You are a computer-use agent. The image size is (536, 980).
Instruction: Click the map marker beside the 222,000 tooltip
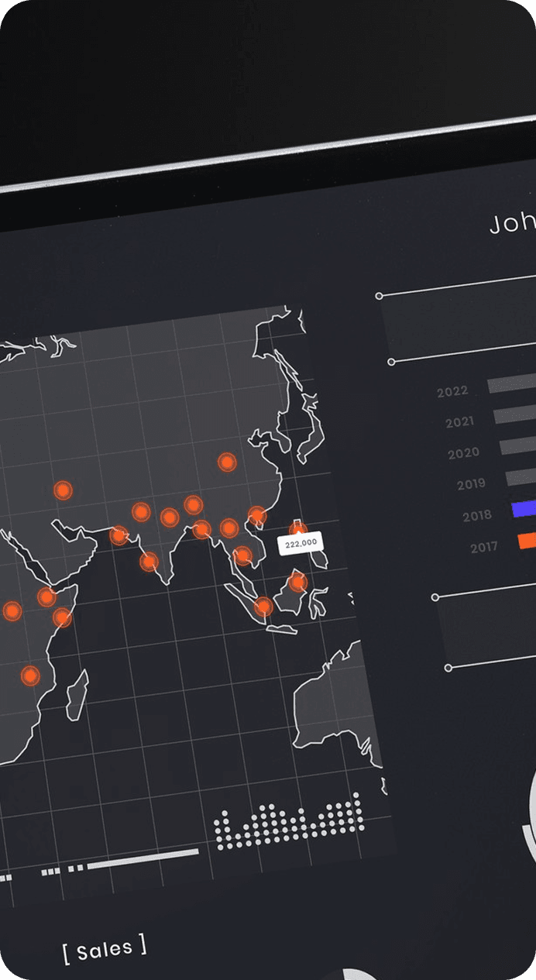point(298,530)
